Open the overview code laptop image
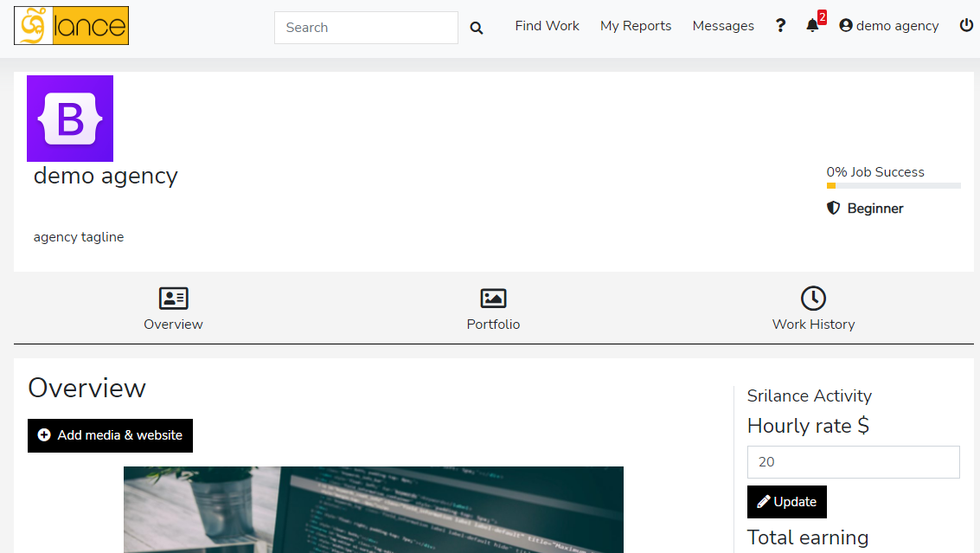 [x=373, y=510]
